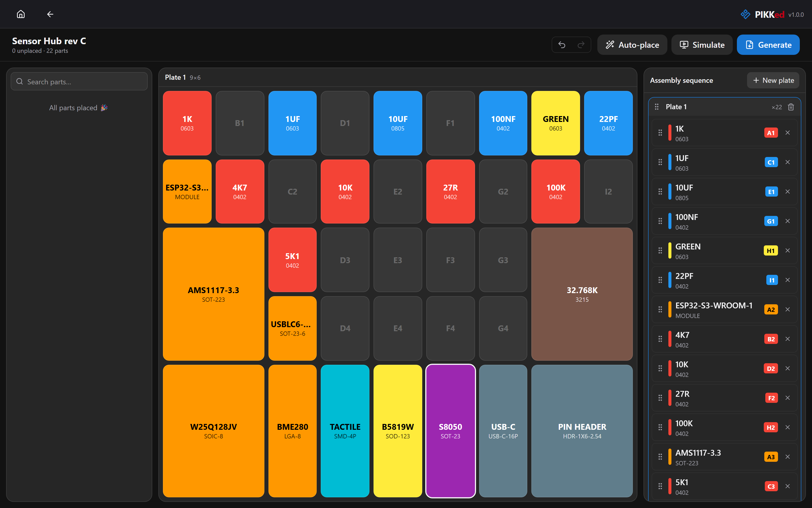Image resolution: width=812 pixels, height=508 pixels.
Task: Select the empty D1 slot
Action: click(x=345, y=123)
